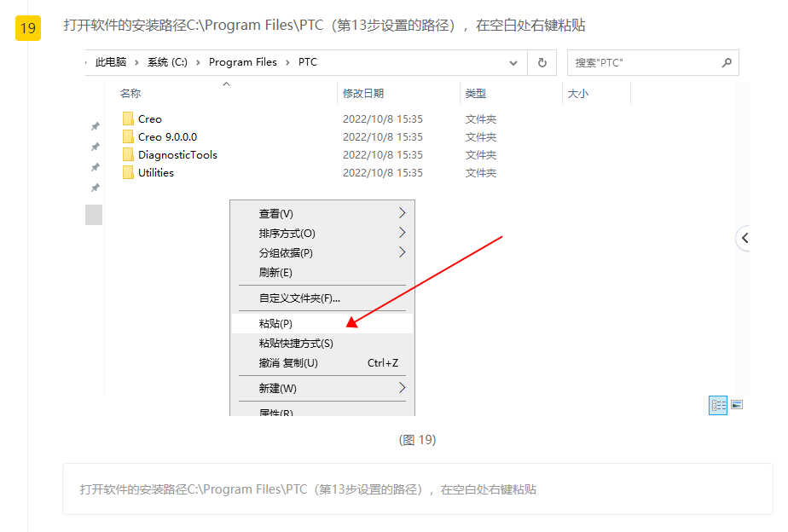Screen dimensions: 788x532
Task: Select the Creo 9.0.0.0 folder name
Action: [167, 136]
